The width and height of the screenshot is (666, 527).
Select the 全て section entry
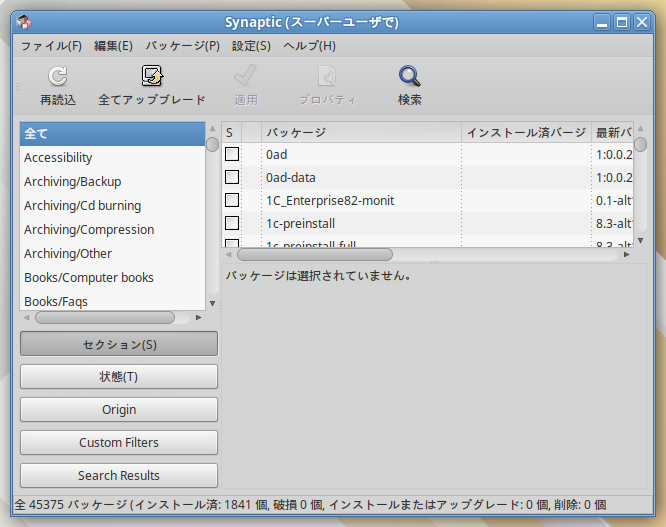click(113, 134)
